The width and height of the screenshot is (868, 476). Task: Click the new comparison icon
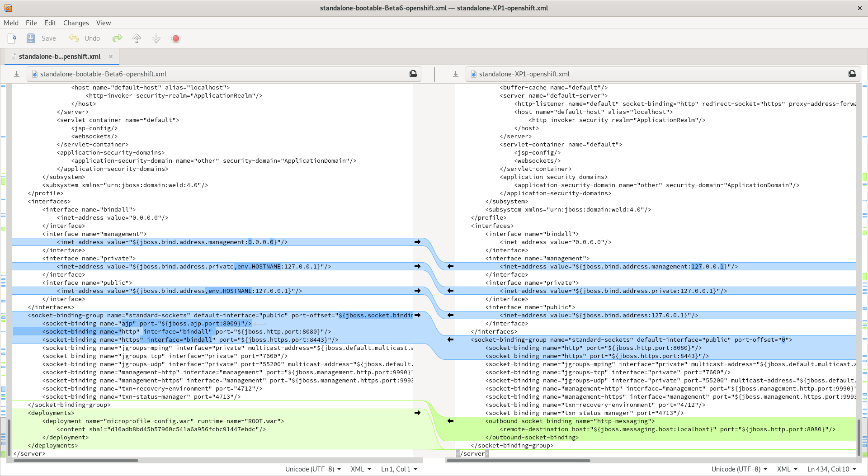click(x=12, y=38)
